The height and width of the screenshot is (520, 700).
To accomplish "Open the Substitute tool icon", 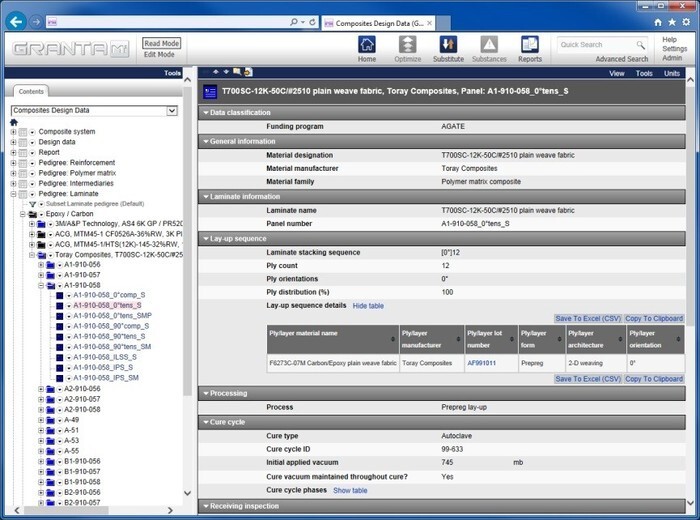I will pyautogui.click(x=448, y=45).
